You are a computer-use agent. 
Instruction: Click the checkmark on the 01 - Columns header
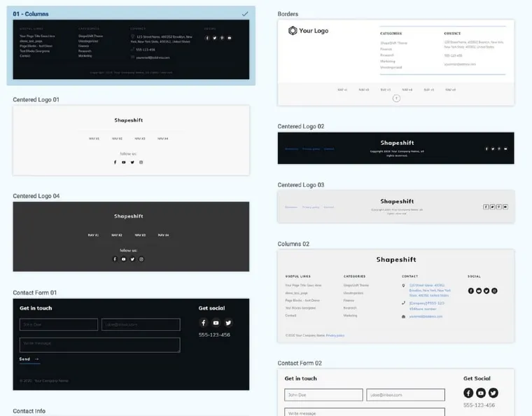point(245,14)
